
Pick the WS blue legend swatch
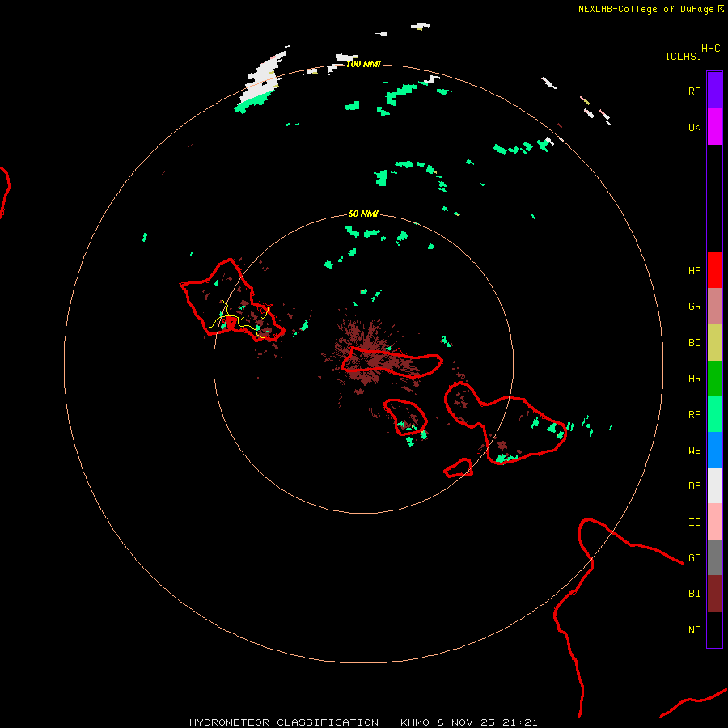714,450
